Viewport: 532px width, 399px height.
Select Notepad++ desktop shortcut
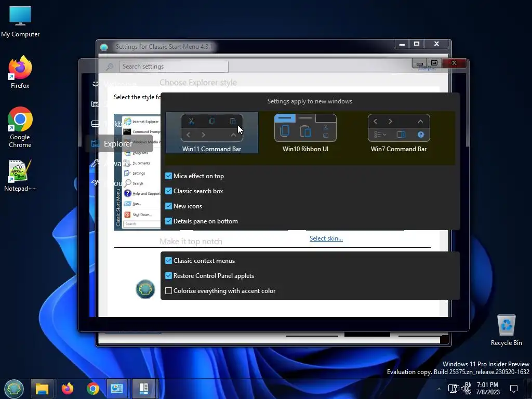point(20,176)
